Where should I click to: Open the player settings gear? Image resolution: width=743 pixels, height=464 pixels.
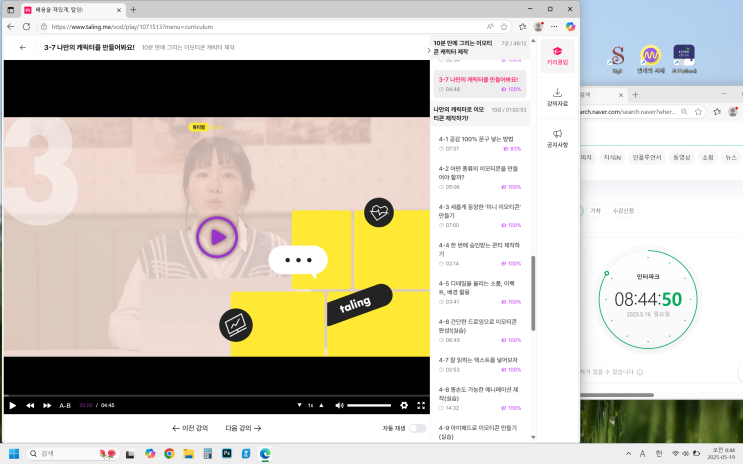404,405
